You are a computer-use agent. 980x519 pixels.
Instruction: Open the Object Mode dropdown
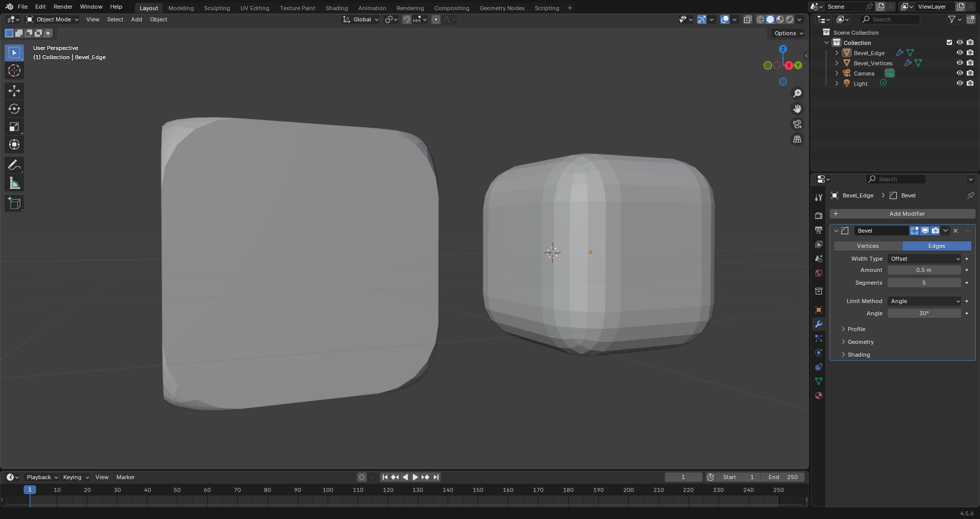pos(53,19)
